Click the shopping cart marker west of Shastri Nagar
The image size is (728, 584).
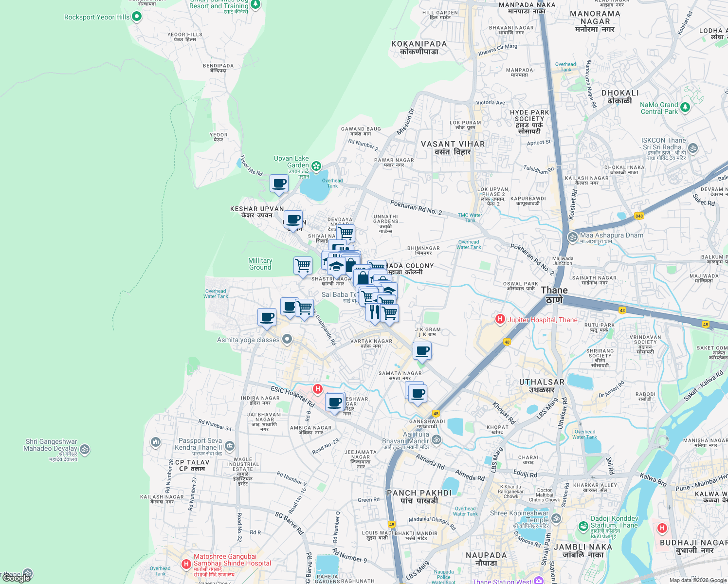click(x=303, y=265)
